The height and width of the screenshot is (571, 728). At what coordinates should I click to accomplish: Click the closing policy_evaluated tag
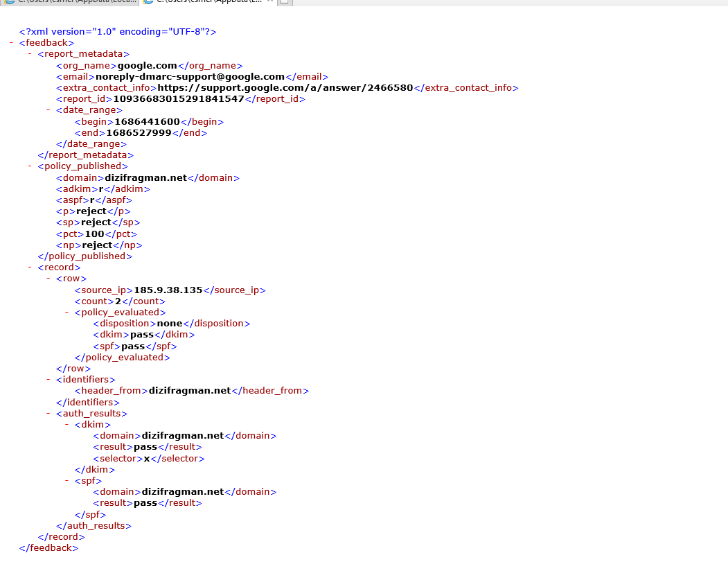(x=123, y=358)
